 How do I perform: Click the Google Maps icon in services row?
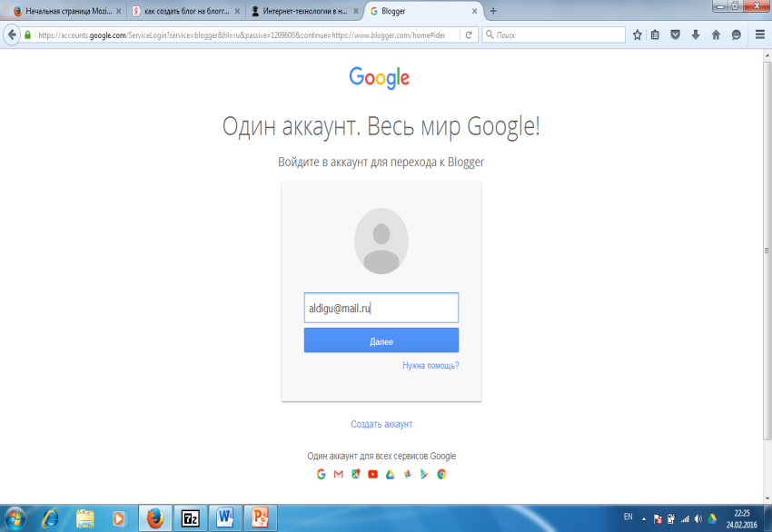coord(355,474)
